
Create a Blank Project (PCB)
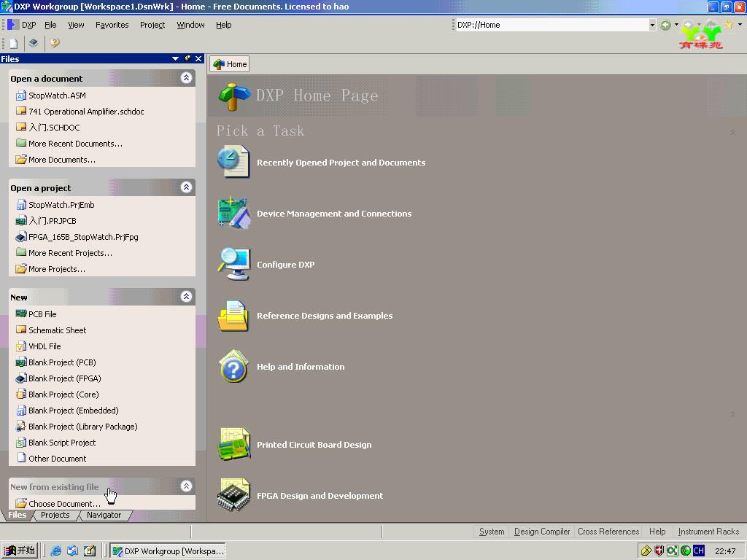click(62, 362)
